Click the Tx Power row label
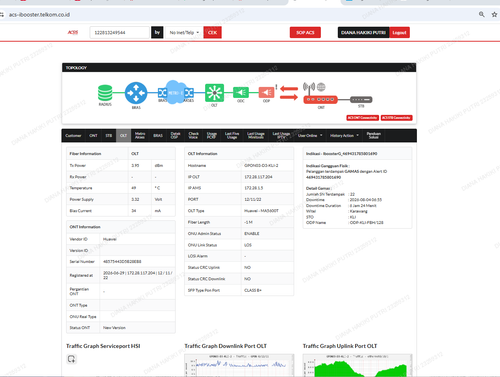Screen dimensions: 500x377 [78, 165]
